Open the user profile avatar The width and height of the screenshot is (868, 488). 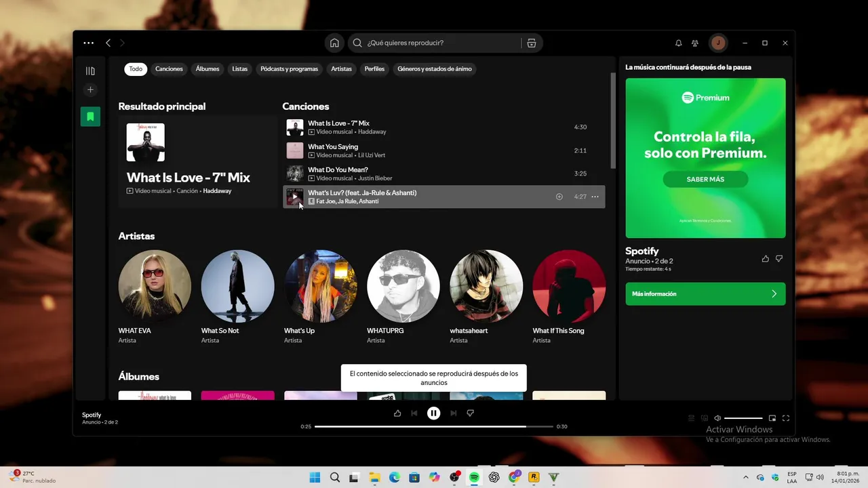click(718, 43)
